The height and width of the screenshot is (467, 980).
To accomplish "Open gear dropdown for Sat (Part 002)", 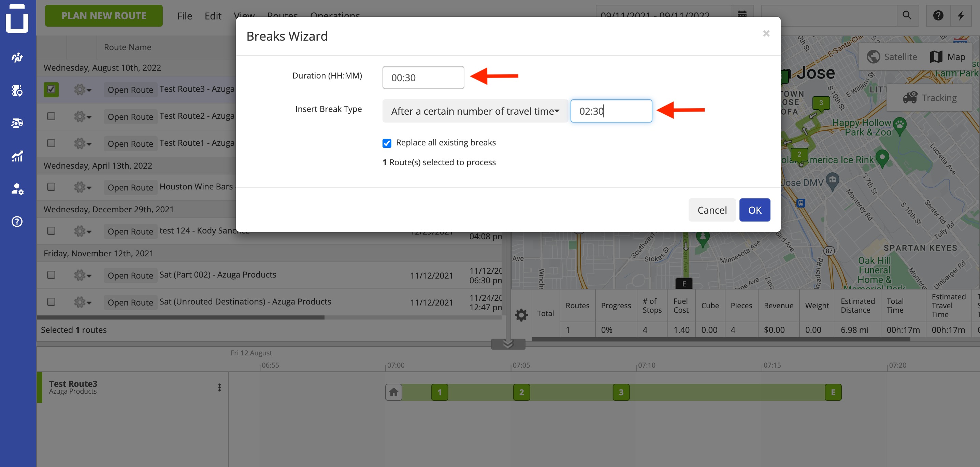I will pos(83,275).
